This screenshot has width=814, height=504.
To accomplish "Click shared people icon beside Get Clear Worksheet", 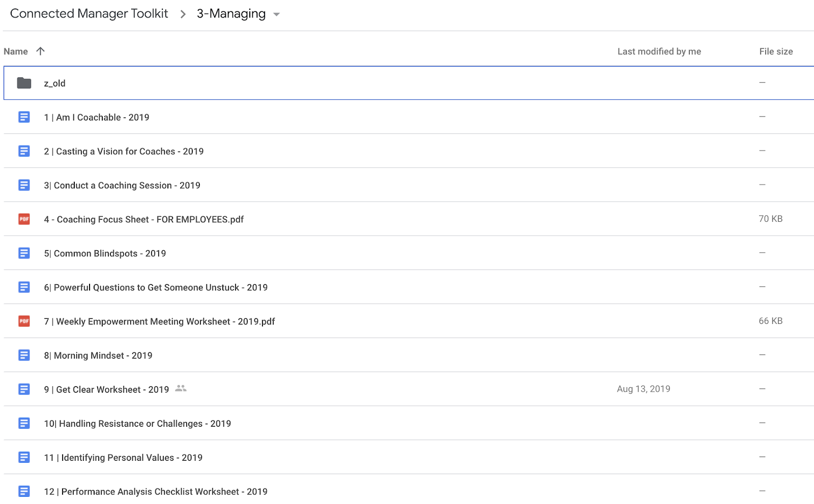I will [x=181, y=389].
